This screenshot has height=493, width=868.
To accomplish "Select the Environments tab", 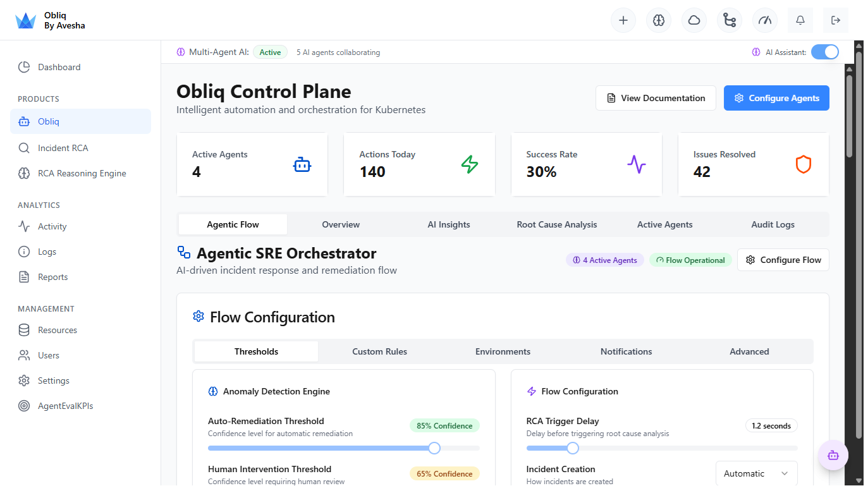I will click(x=503, y=351).
